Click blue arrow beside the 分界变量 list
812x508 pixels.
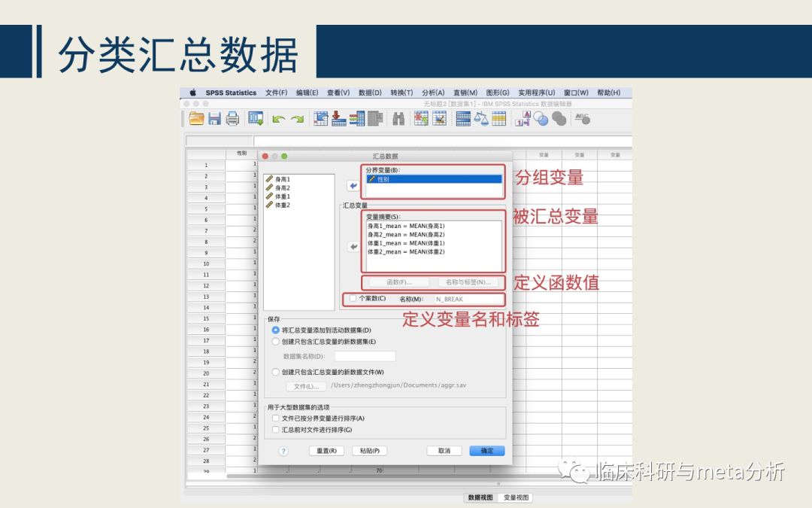coord(353,186)
